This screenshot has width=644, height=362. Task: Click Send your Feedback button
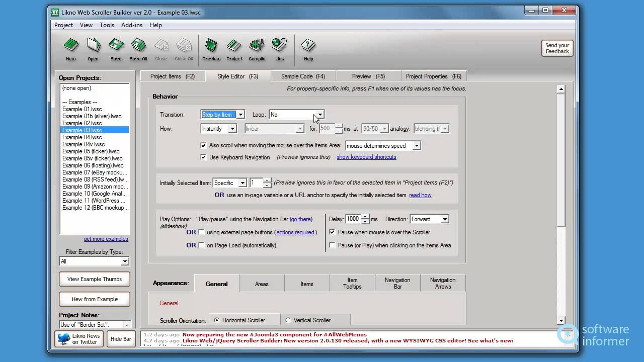pyautogui.click(x=557, y=48)
